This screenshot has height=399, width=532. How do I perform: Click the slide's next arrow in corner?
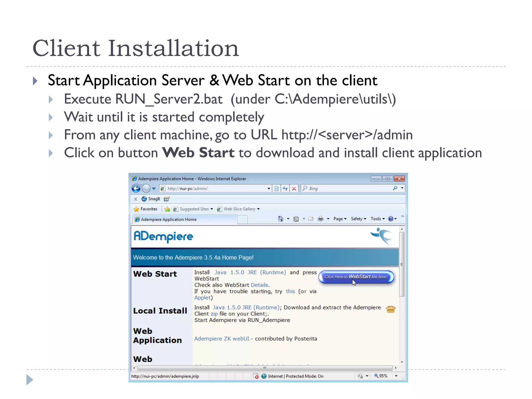(30, 380)
